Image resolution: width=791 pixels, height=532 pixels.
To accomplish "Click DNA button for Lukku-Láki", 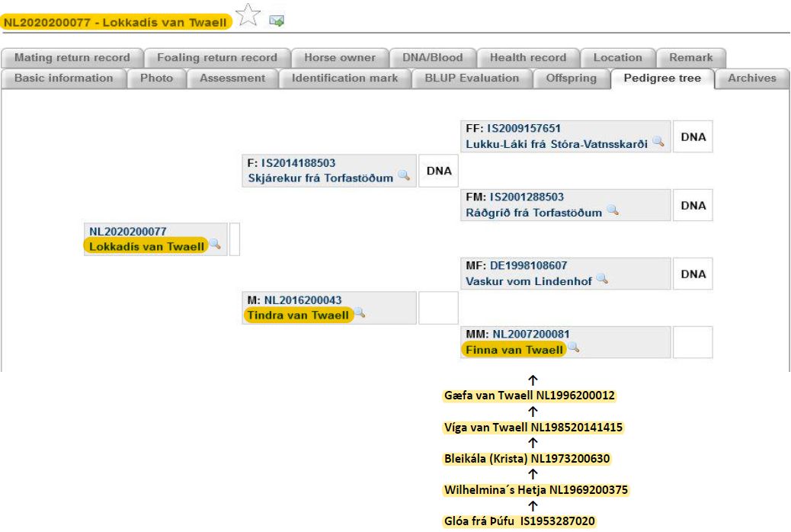I will tap(693, 137).
